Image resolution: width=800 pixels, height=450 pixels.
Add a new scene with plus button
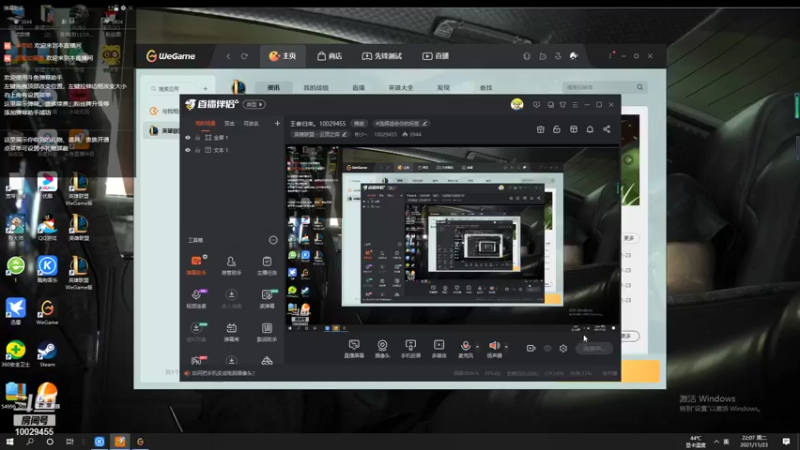(277, 123)
